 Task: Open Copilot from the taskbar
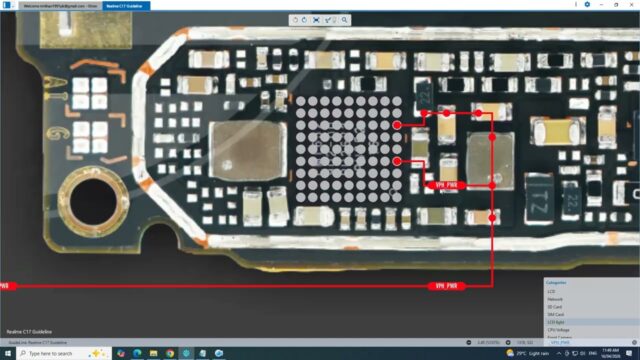(121, 353)
